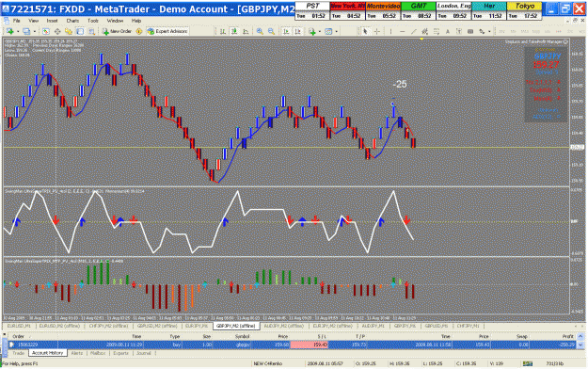This screenshot has height=369, width=588.
Task: Switch to the AUDJPY,M2 (offline) chart tab
Action: [x=284, y=326]
